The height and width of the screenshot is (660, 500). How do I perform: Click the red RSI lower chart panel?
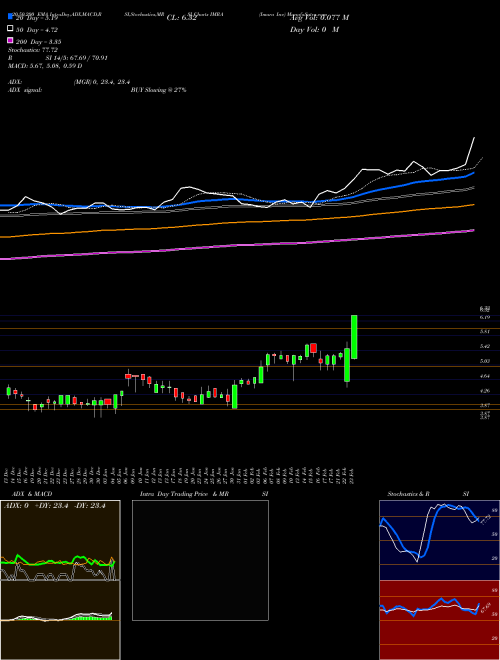[x=439, y=620]
